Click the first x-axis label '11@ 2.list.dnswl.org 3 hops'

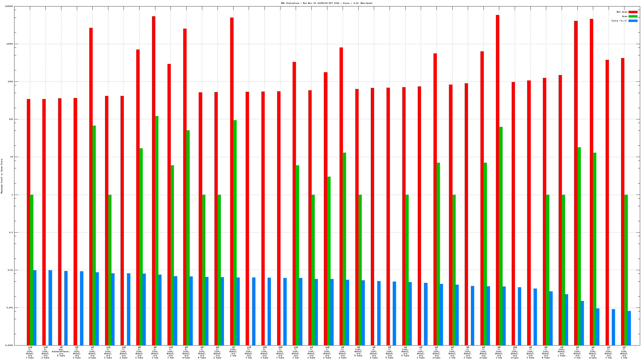(x=30, y=352)
